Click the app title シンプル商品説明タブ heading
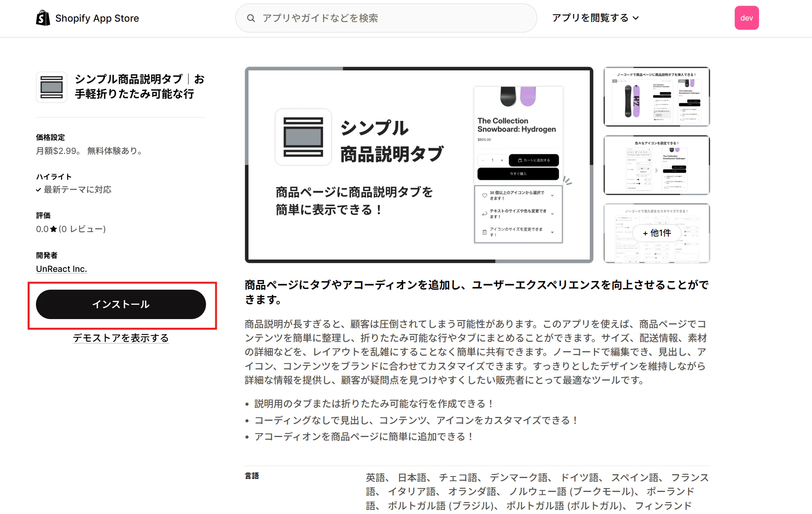The width and height of the screenshot is (812, 514). click(140, 87)
